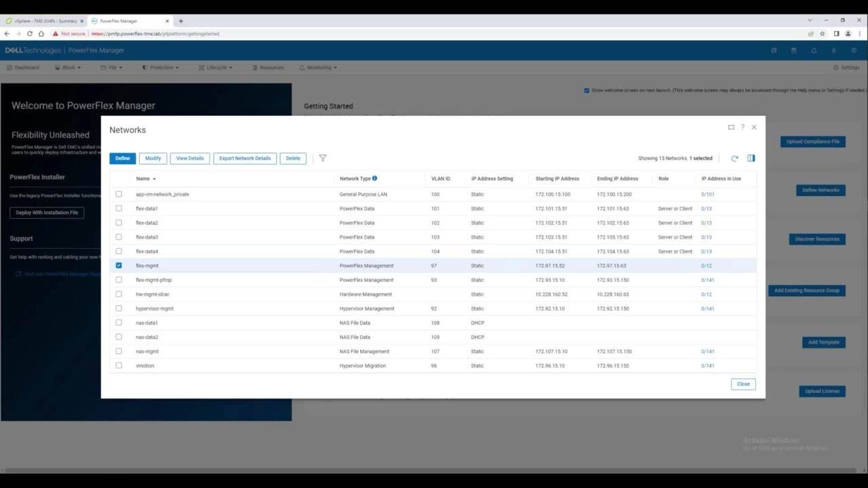
Task: Select the flex-data3 row checkbox
Action: point(119,237)
